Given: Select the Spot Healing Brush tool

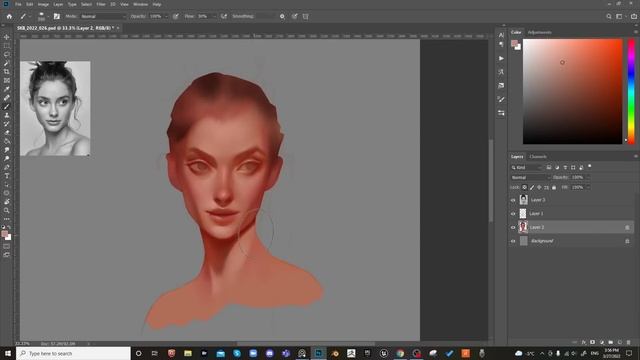Looking at the screenshot, I should tap(7, 98).
